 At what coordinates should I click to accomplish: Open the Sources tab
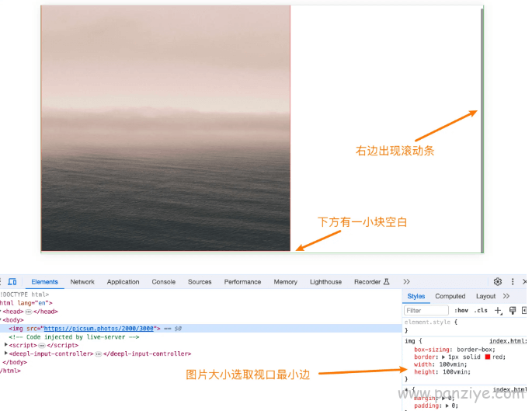click(x=200, y=282)
